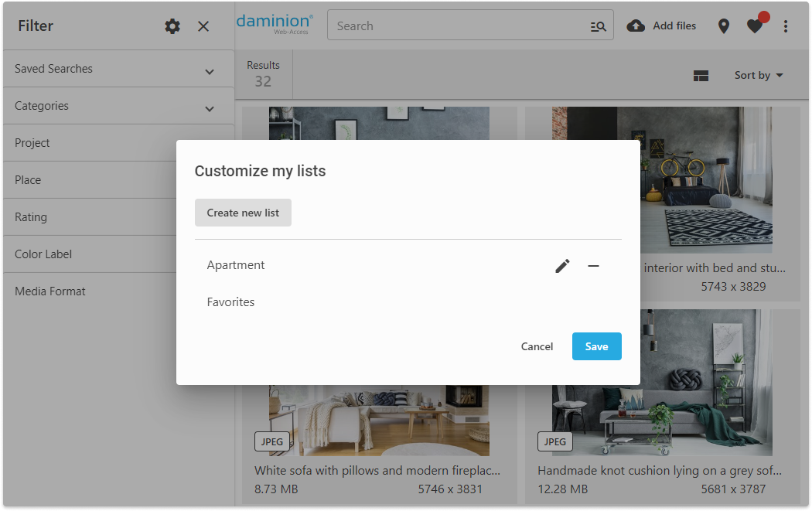Remove the Apartment list with minus icon
Image resolution: width=812 pixels, height=511 pixels.
coord(593,266)
